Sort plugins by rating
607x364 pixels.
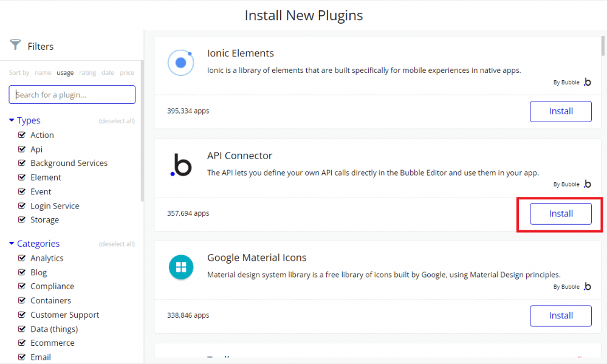pos(87,73)
